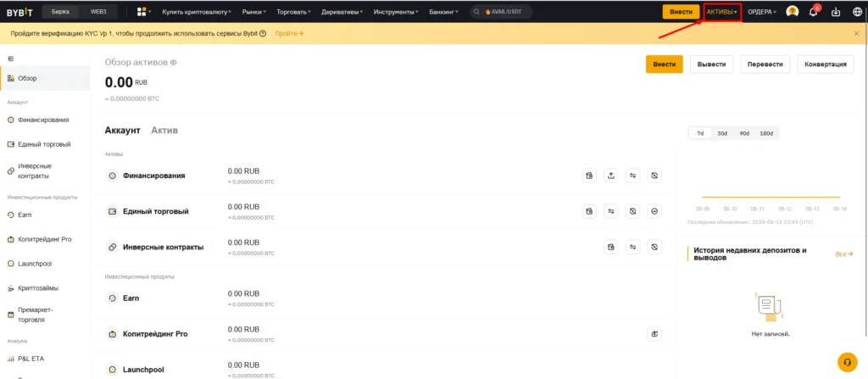Click convert icon in Инверсные контракты row

pos(654,247)
